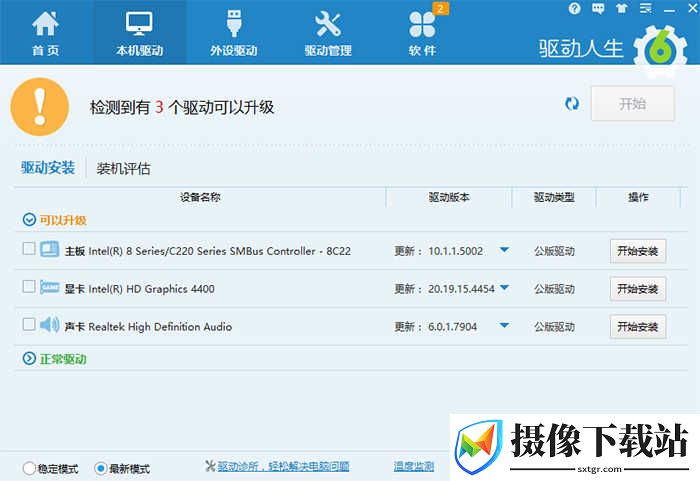The height and width of the screenshot is (481, 700).
Task: Click the skin shirt icon
Action: click(x=621, y=8)
